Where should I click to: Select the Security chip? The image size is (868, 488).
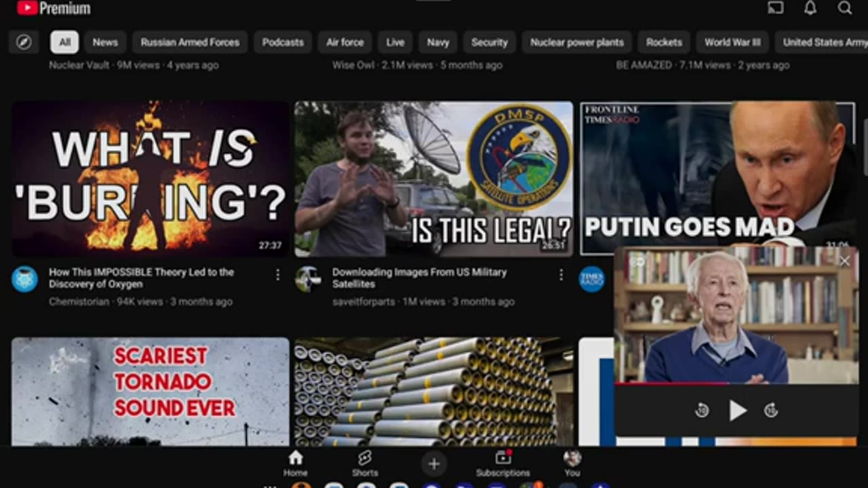(490, 42)
